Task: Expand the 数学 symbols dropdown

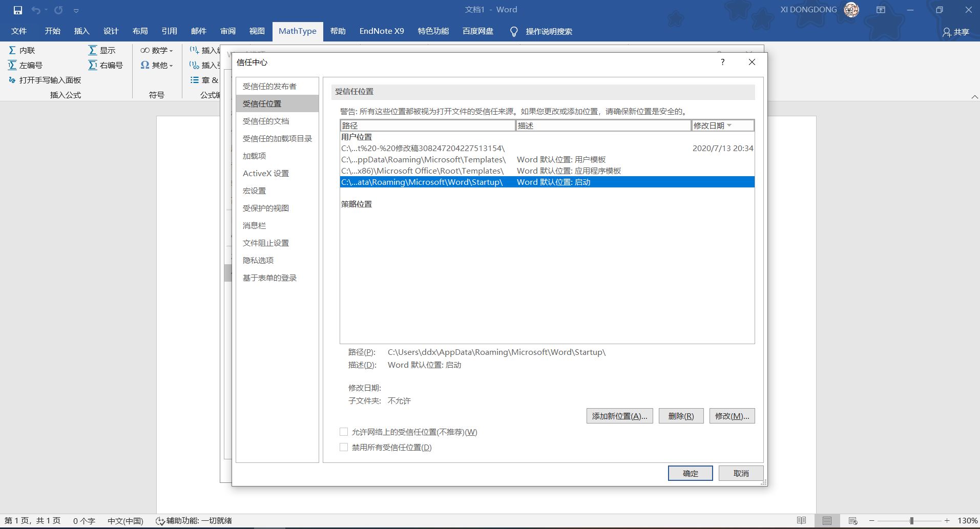Action: [x=157, y=50]
